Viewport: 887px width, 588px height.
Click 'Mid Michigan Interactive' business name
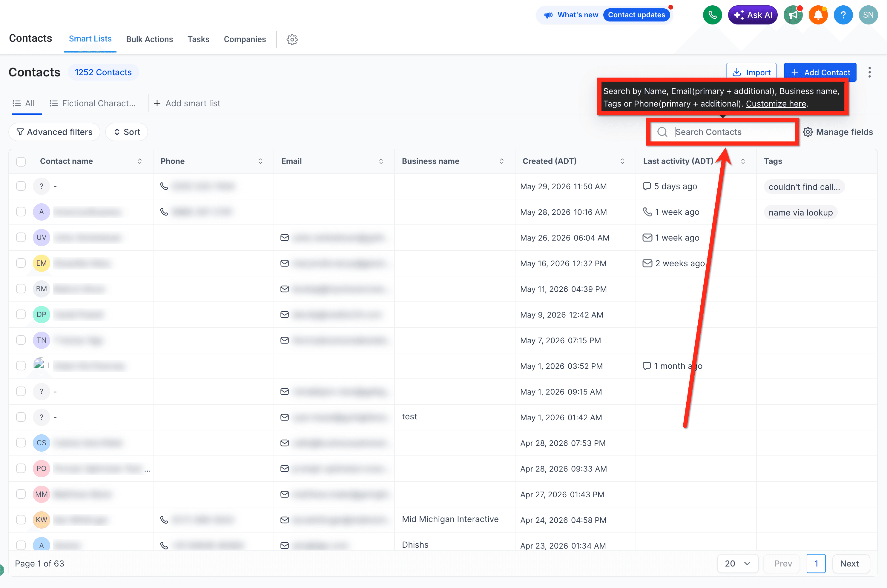tap(450, 519)
